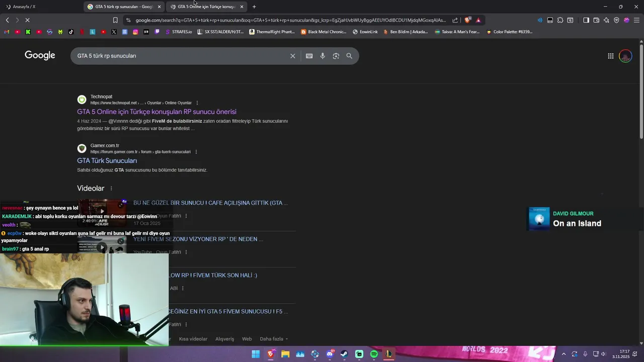The width and height of the screenshot is (644, 362).
Task: Search by image with Google Lens icon
Action: (336, 56)
